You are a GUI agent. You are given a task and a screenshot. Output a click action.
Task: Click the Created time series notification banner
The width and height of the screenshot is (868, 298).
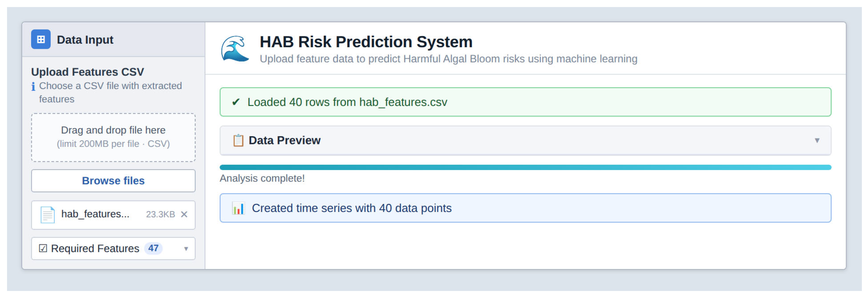(525, 208)
